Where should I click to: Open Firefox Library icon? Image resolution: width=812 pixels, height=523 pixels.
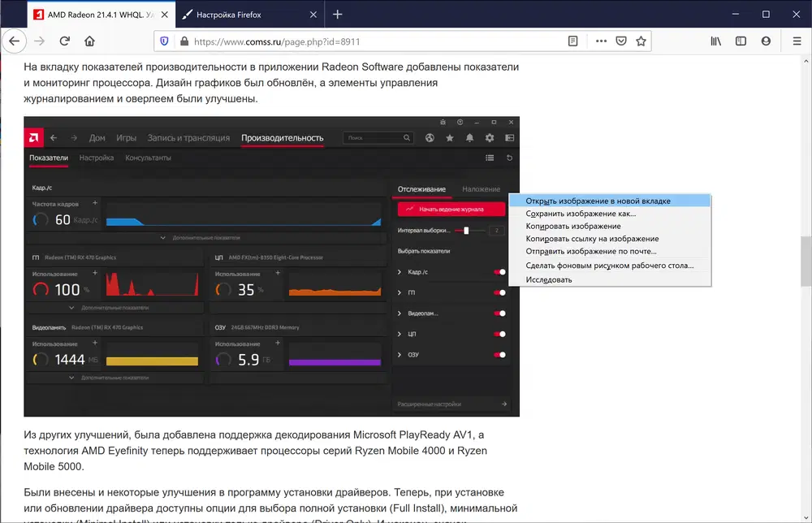715,41
